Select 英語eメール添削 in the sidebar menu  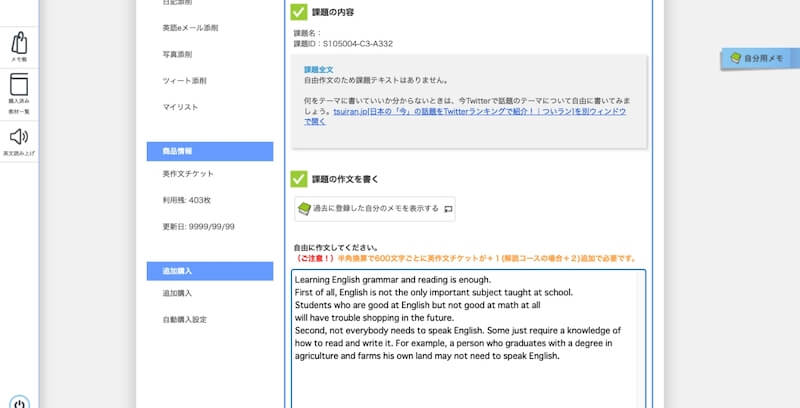click(190, 28)
